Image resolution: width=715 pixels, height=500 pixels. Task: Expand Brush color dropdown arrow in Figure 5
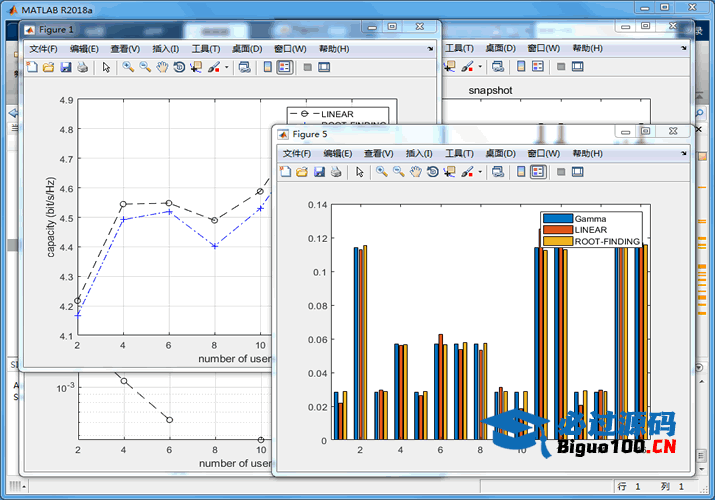click(481, 173)
